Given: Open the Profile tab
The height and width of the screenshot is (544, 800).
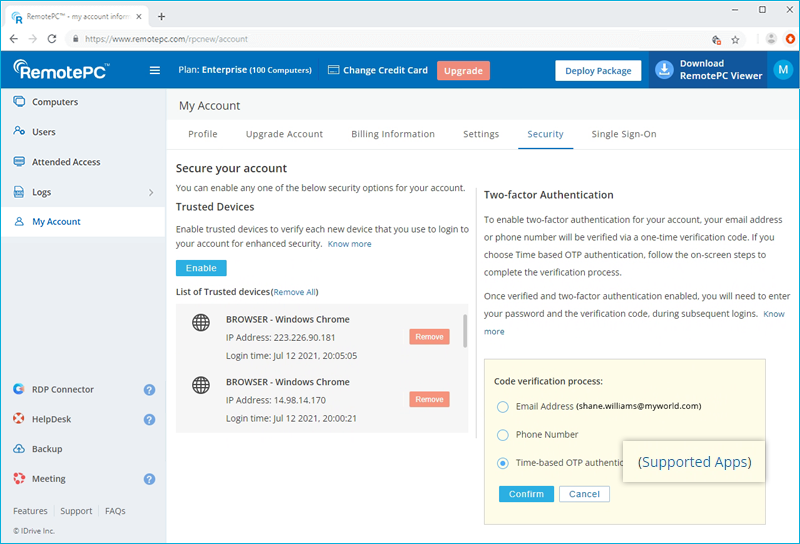Looking at the screenshot, I should [x=203, y=134].
